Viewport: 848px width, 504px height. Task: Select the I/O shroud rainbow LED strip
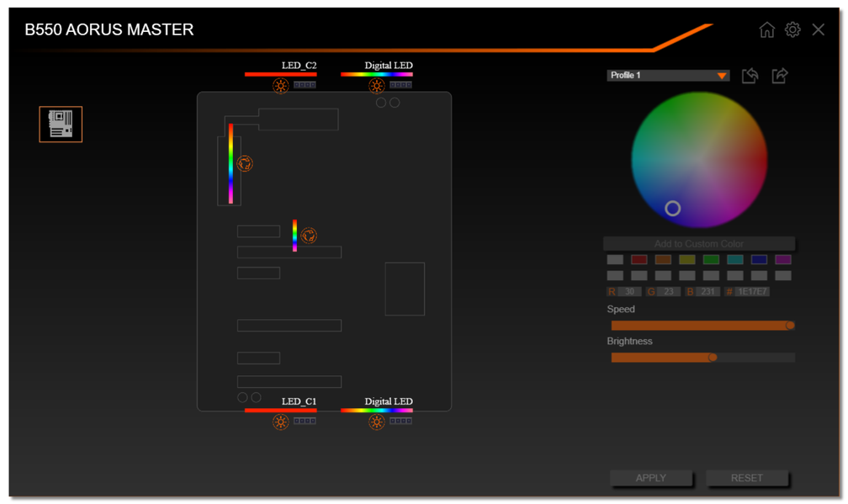231,163
